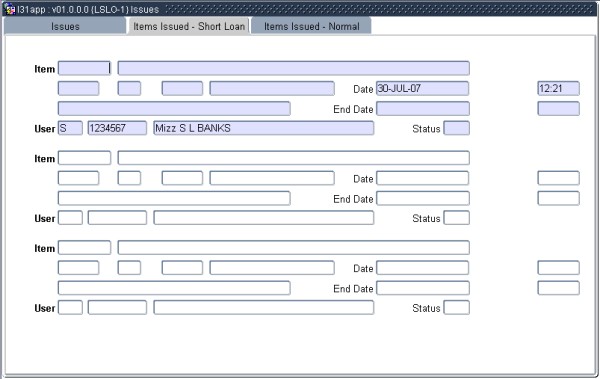
Task: Focus the Date field in the third record
Action: point(422,268)
